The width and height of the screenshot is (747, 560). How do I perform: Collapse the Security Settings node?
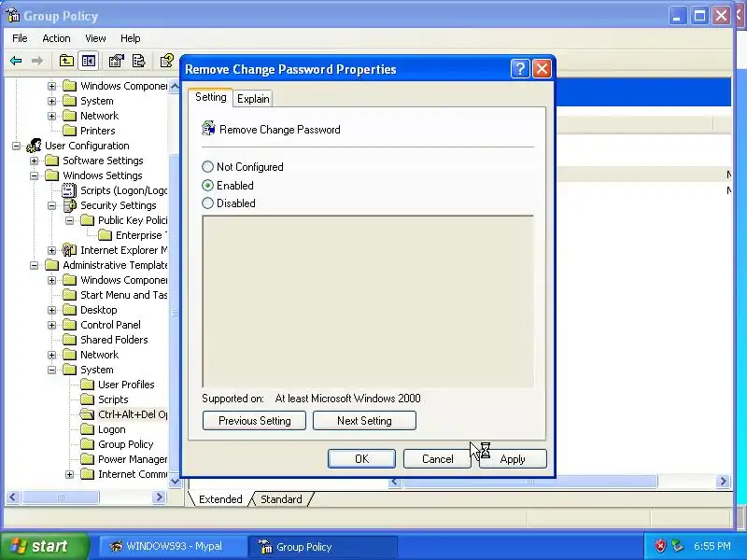[51, 205]
